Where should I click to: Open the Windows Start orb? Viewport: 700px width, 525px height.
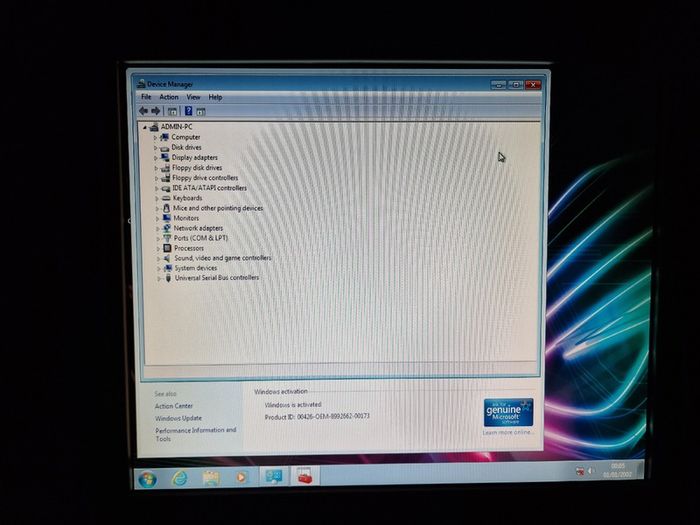coord(147,479)
